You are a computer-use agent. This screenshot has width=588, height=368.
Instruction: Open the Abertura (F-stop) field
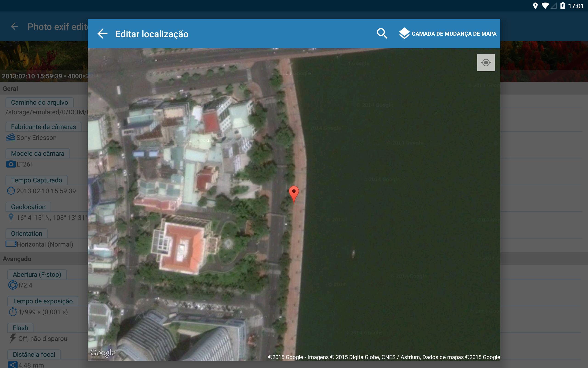[37, 274]
